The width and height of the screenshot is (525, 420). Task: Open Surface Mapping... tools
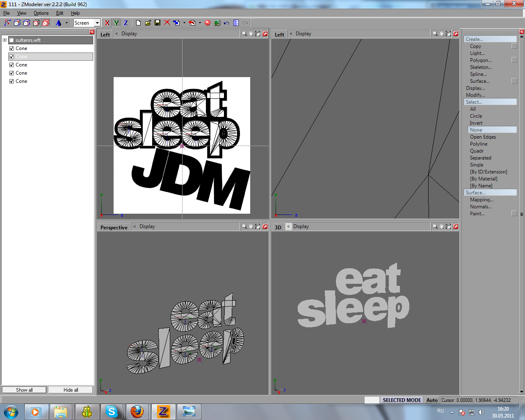coord(482,200)
